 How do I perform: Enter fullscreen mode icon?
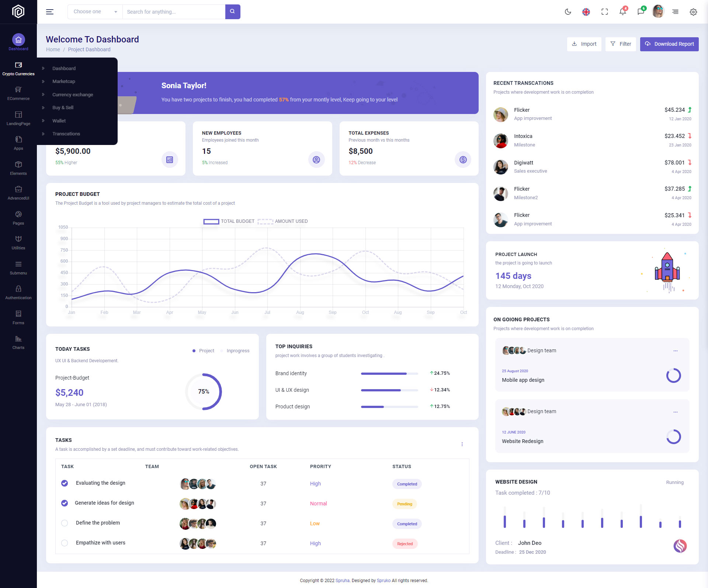(x=604, y=12)
